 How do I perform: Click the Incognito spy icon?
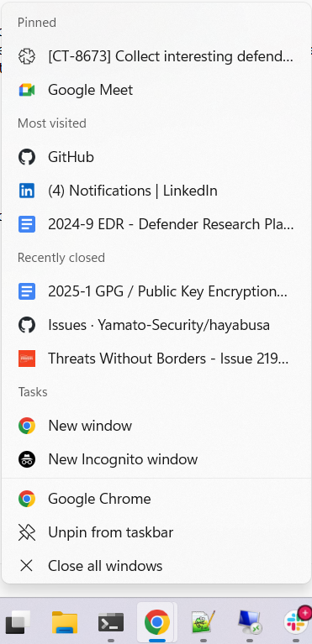pyautogui.click(x=27, y=459)
